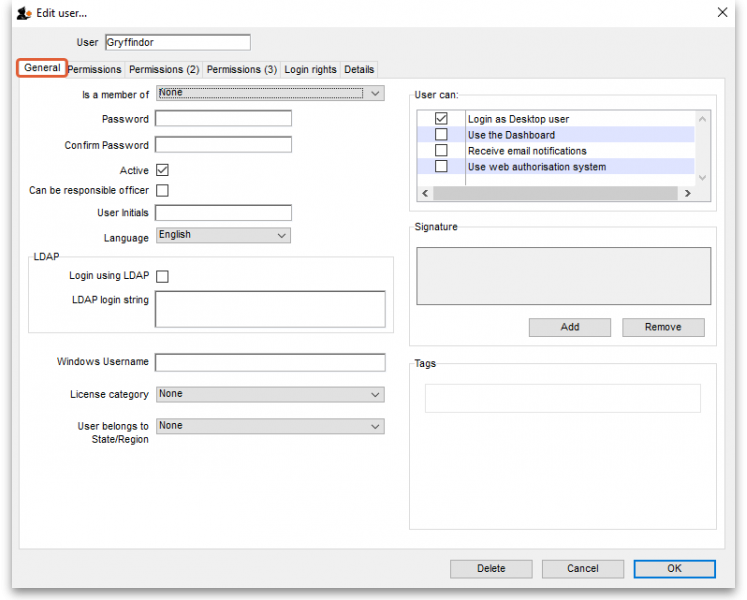The width and height of the screenshot is (747, 600).
Task: Open the Permissions (2) tab
Action: [164, 70]
